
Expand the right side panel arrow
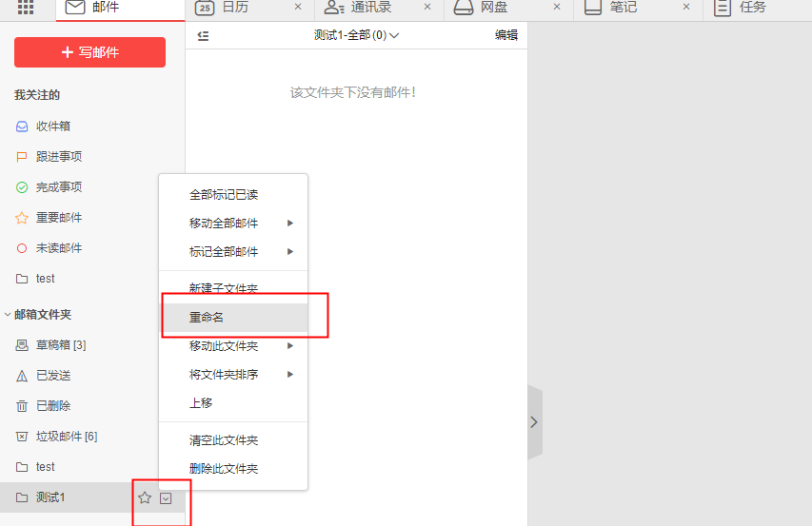[x=534, y=422]
